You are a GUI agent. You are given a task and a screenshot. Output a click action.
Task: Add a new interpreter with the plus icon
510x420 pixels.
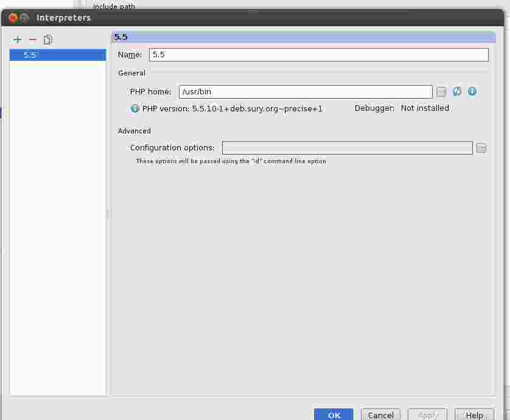(18, 40)
